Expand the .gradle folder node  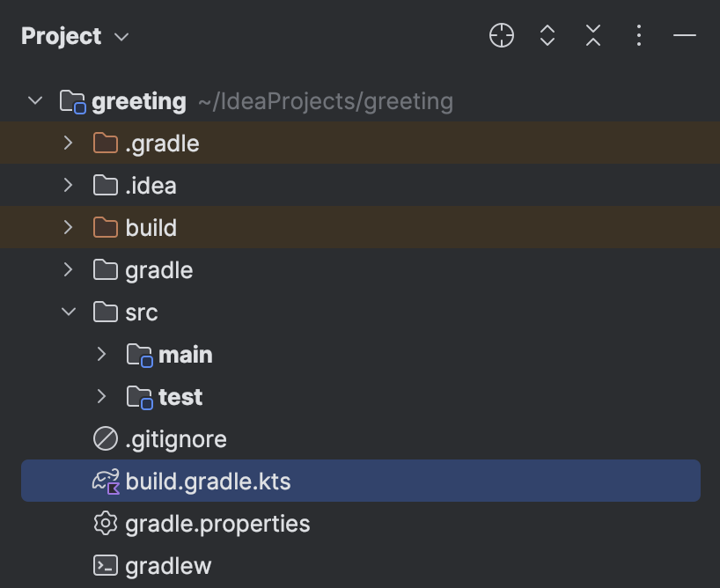click(68, 143)
